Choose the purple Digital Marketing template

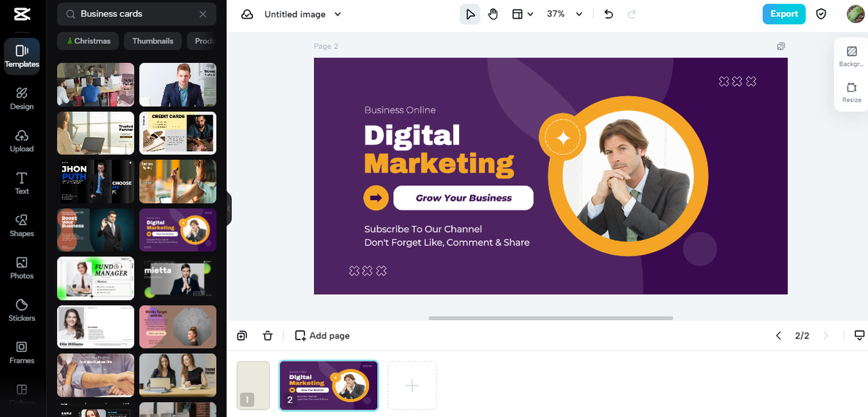(x=178, y=231)
